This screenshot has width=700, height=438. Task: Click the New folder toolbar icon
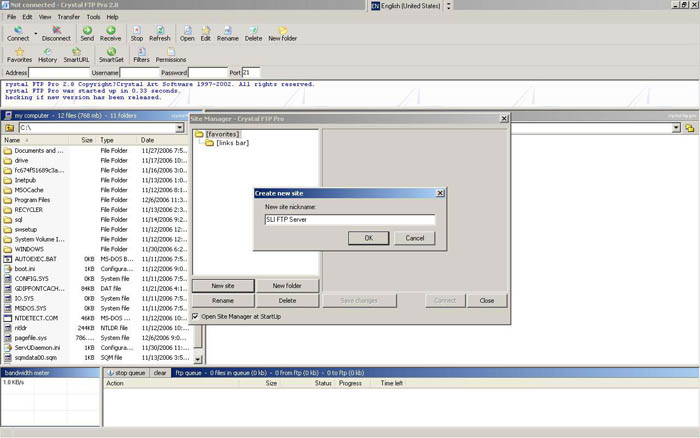283,33
